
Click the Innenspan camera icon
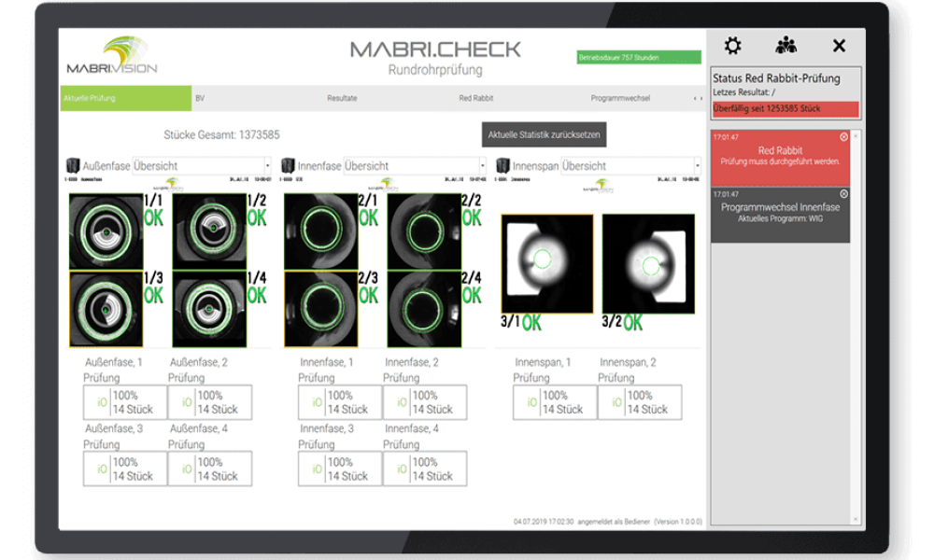click(x=502, y=166)
